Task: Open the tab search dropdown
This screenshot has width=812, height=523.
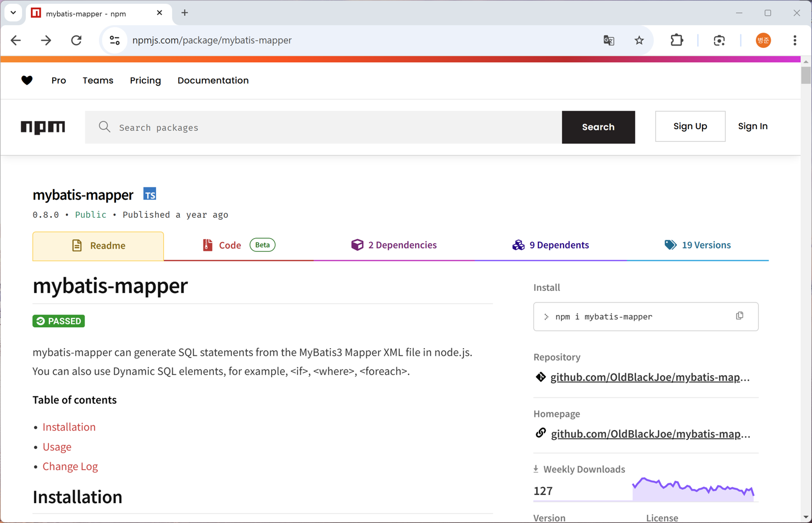Action: (x=13, y=13)
